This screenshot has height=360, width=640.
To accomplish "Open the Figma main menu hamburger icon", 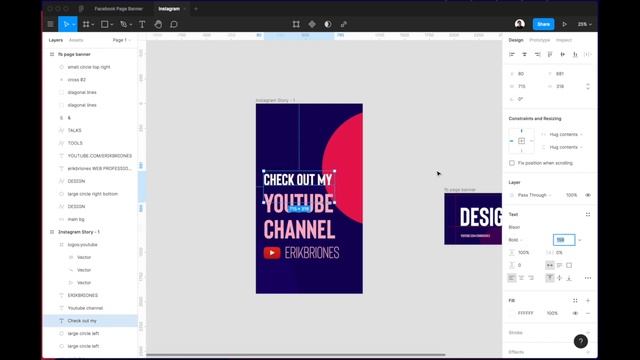I will click(51, 24).
